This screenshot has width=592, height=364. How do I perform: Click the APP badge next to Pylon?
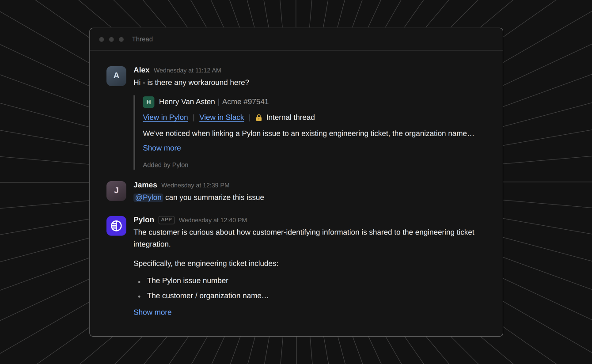167,220
